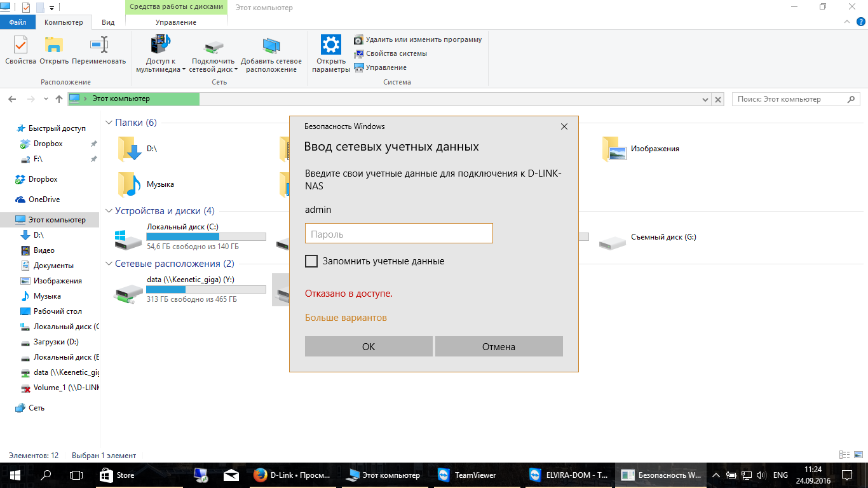This screenshot has height=488, width=868.
Task: Click the Rename (Переименовать) ribbon icon
Action: (x=98, y=46)
